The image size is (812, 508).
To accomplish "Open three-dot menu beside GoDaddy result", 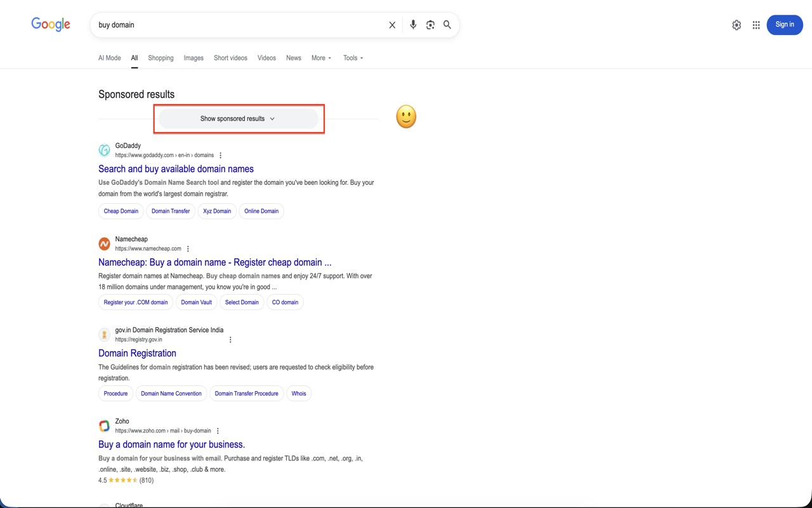I will [221, 156].
